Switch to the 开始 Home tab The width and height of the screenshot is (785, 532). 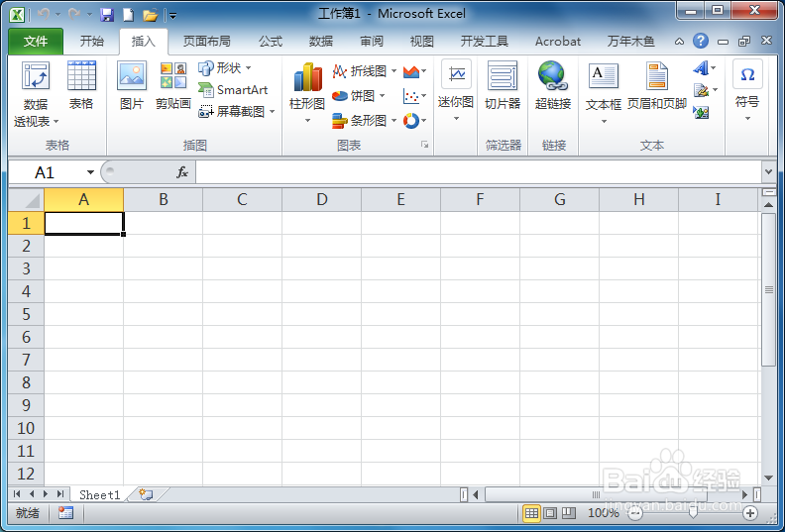click(92, 41)
